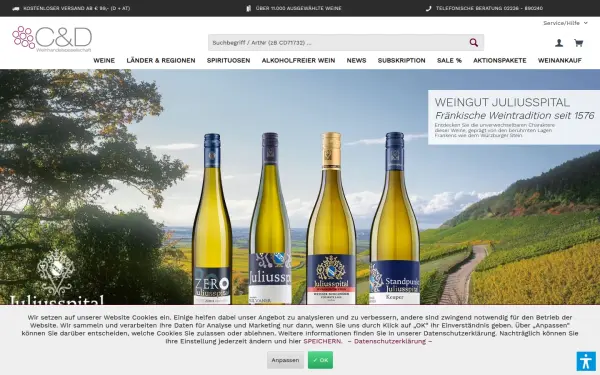Click the bottle icon beside Über 11.000 Weine

(249, 8)
